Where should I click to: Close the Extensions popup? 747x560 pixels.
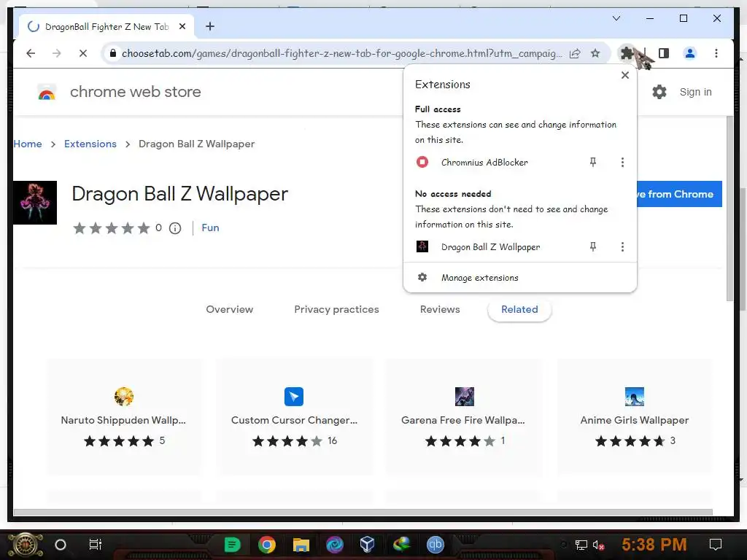[625, 75]
